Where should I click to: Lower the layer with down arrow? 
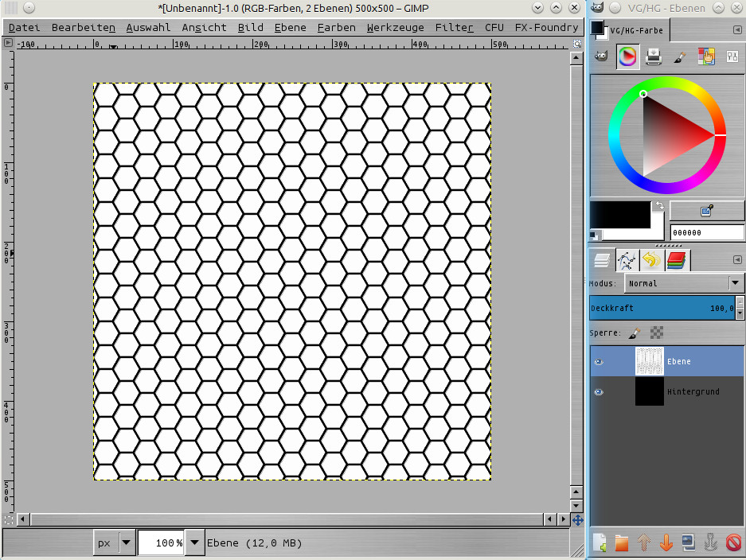(666, 542)
